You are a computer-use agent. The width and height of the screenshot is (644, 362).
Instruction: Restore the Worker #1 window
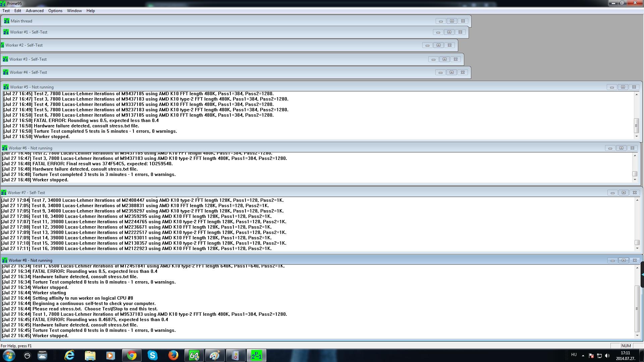[449, 32]
